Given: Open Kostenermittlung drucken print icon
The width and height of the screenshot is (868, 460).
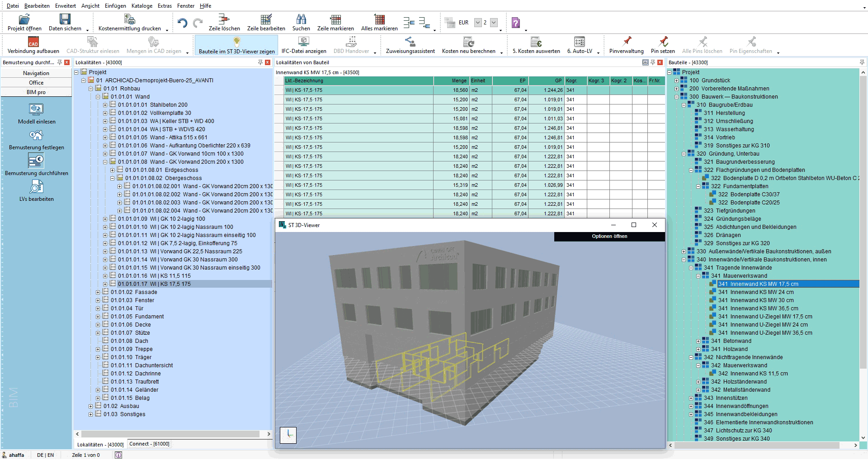Looking at the screenshot, I should click(129, 19).
